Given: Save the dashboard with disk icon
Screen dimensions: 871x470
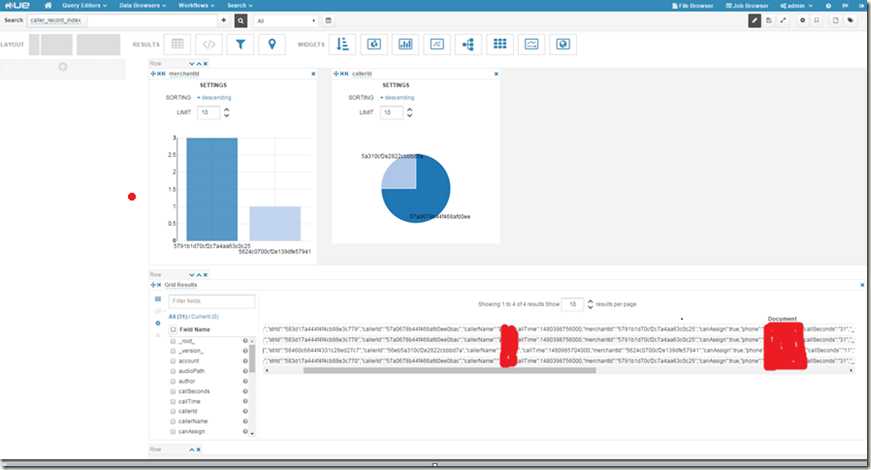Looking at the screenshot, I should click(769, 21).
